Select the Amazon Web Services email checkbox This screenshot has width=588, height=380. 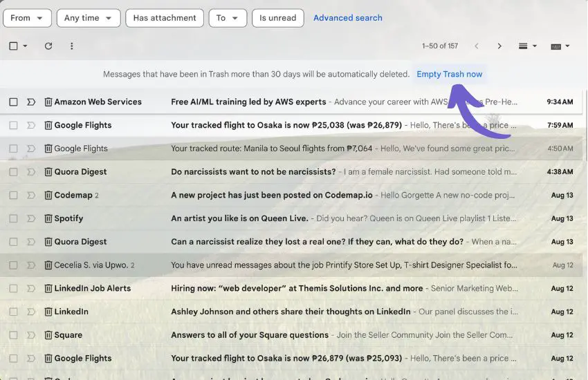tap(14, 102)
